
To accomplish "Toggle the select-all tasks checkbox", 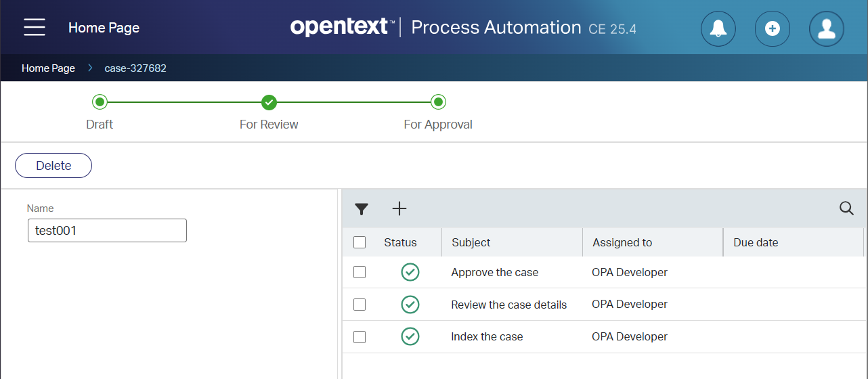I will tap(360, 242).
